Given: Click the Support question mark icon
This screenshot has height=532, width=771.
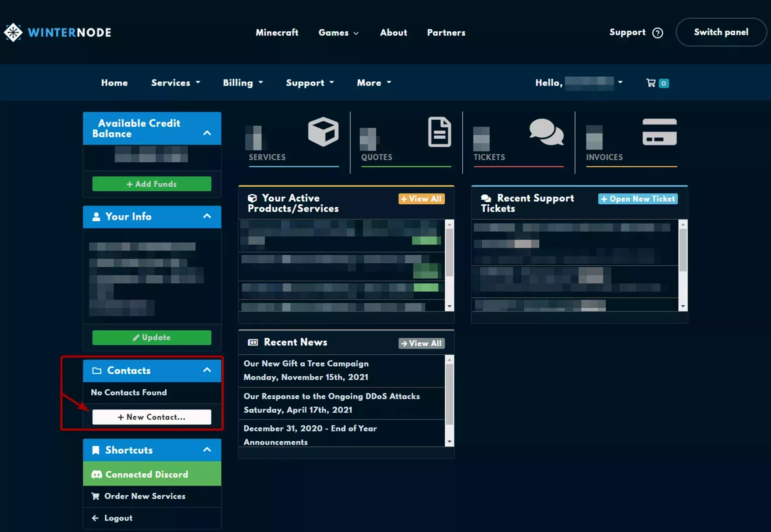Looking at the screenshot, I should click(x=658, y=33).
